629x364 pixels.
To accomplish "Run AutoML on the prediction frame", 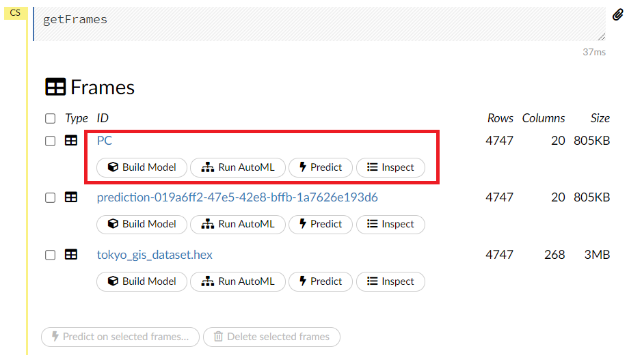I will coord(238,224).
